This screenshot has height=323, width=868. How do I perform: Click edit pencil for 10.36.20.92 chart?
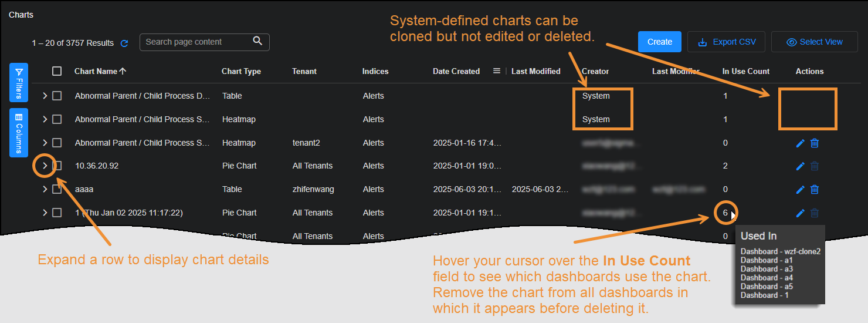(x=800, y=166)
